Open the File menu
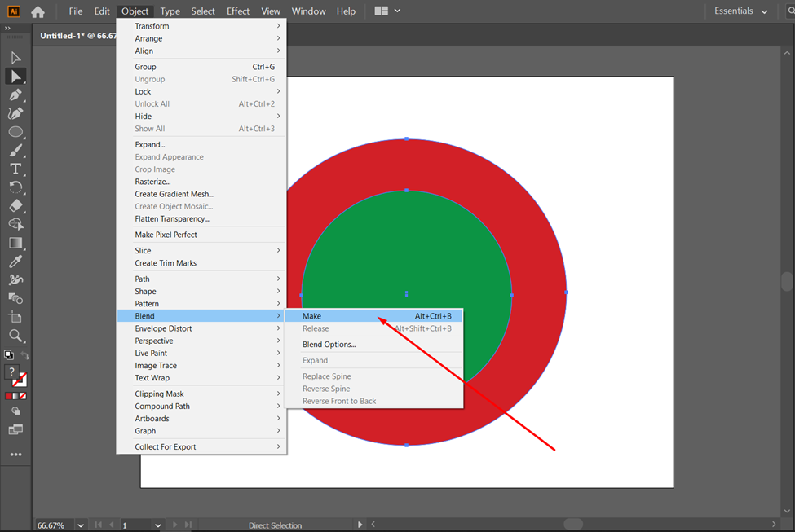Screen dimensions: 795x532 [x=76, y=11]
